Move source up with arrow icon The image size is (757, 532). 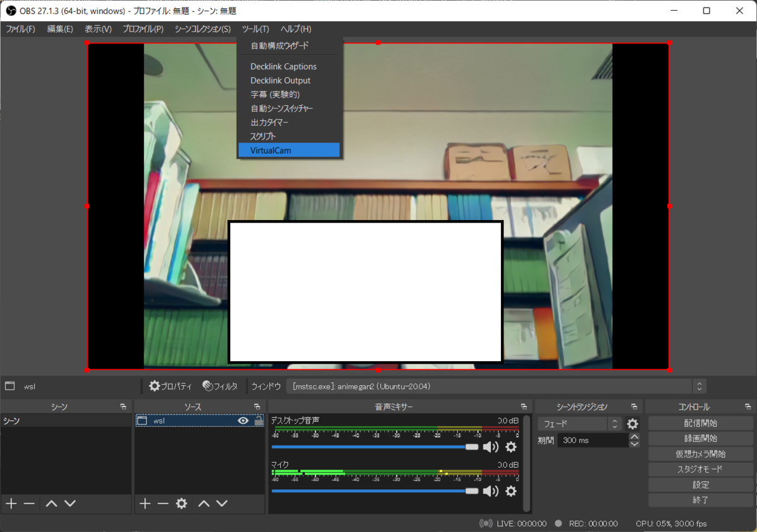204,503
